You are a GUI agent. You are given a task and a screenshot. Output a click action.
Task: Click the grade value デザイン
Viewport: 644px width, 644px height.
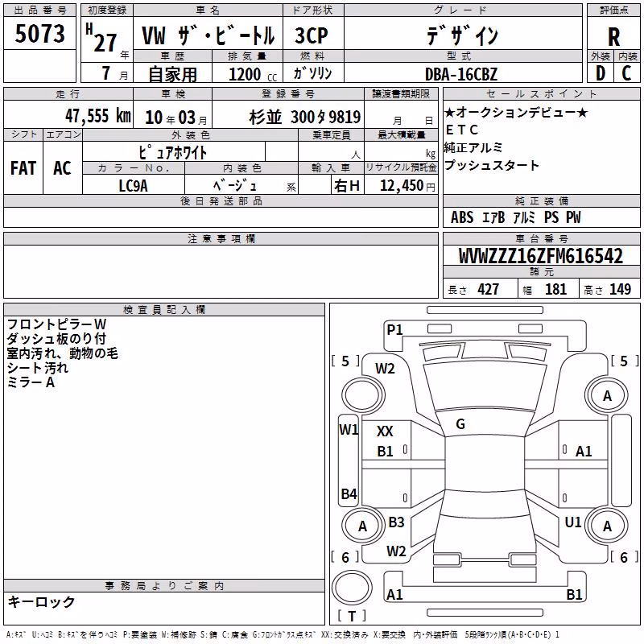point(462,35)
